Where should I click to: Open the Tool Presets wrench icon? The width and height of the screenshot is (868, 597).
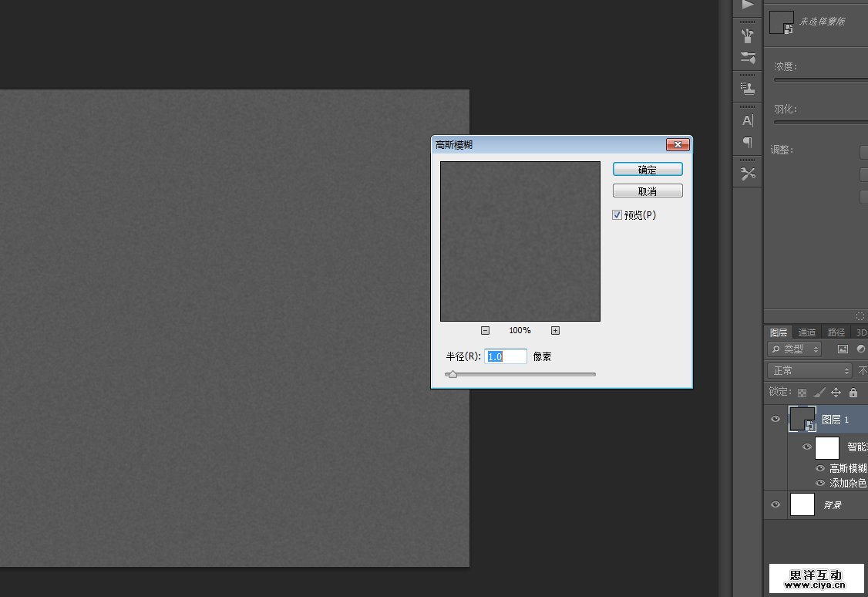point(747,174)
